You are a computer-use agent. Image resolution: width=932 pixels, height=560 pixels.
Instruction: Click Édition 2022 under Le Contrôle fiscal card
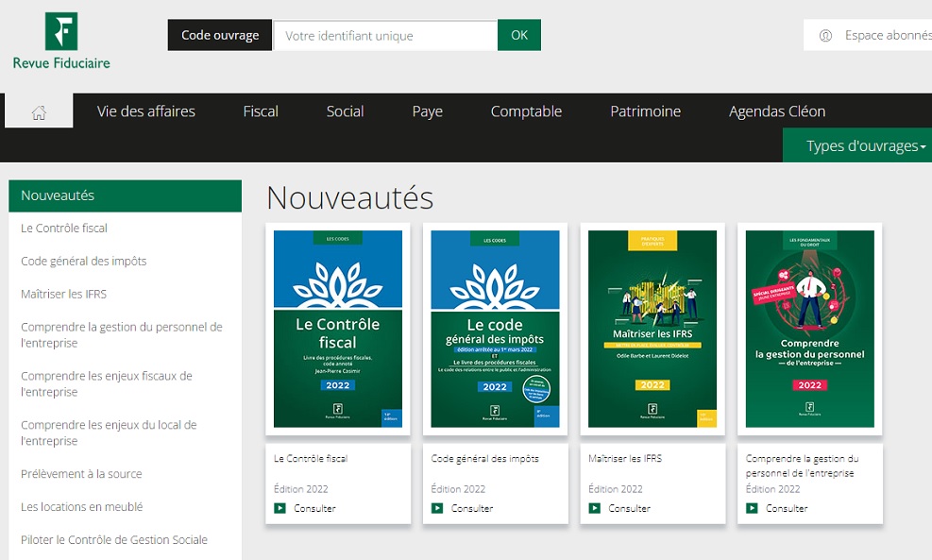tap(301, 488)
